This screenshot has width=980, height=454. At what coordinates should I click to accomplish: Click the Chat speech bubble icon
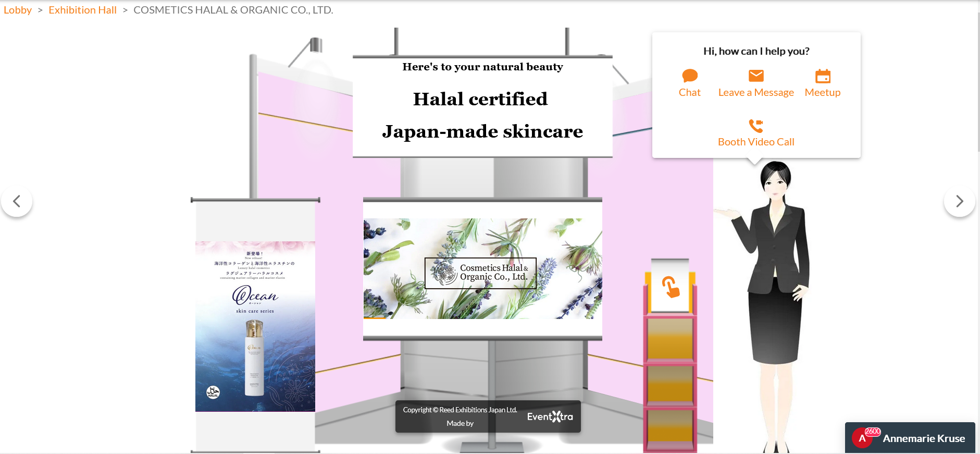click(689, 76)
